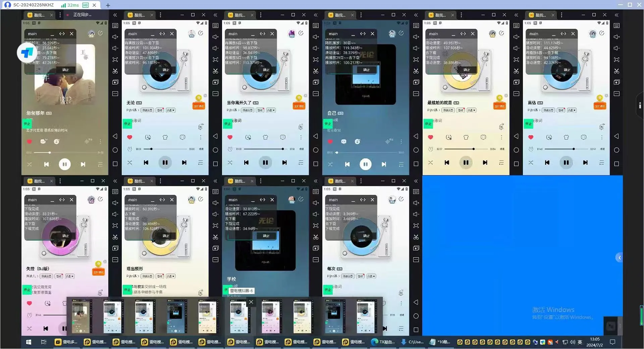The image size is (644, 349).
Task: Open comments icon in 高估 player
Action: tap(584, 137)
